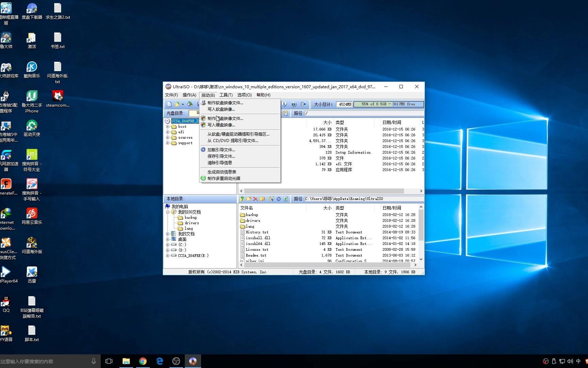Screen dimensions: 588x368
Task: Open the 选项(O) menu
Action: coord(244,95)
